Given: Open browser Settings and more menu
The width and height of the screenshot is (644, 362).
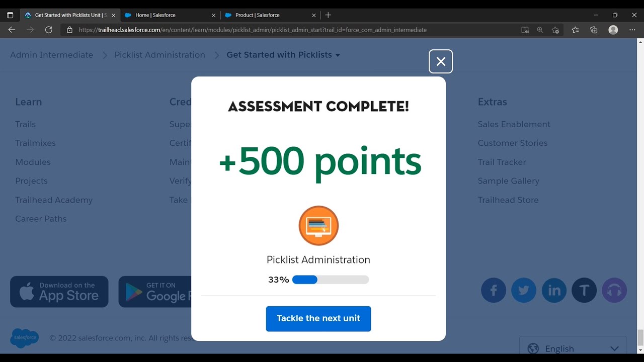Looking at the screenshot, I should pos(632,30).
